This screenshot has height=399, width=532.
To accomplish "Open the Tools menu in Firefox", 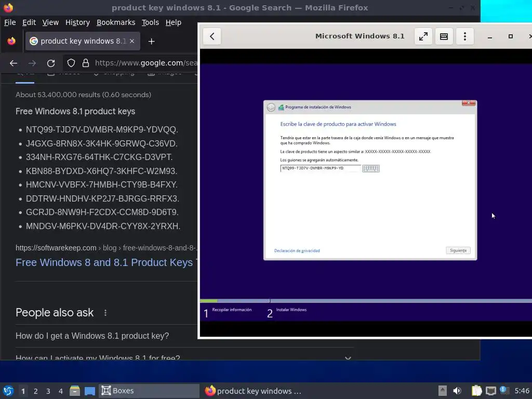I will pos(150,22).
